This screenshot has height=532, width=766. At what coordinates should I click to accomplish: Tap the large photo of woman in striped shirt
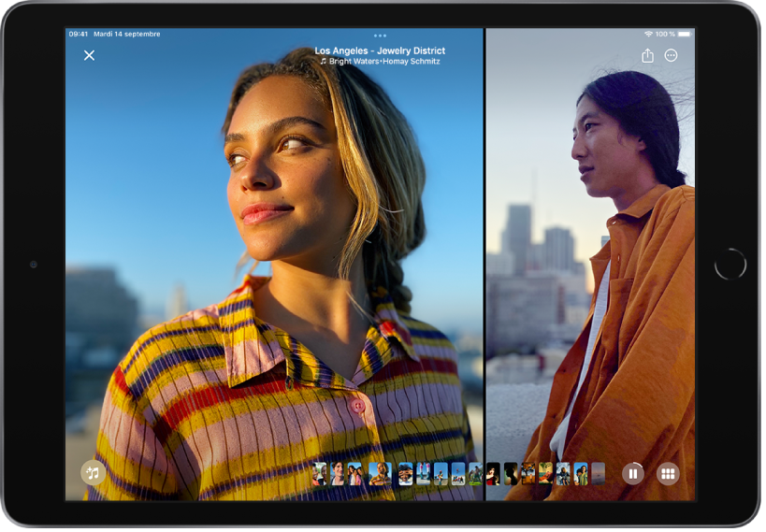click(273, 264)
